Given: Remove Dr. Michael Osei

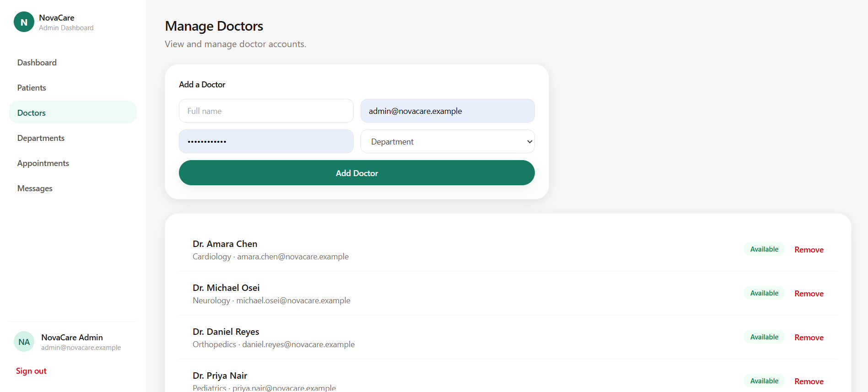Looking at the screenshot, I should 809,293.
